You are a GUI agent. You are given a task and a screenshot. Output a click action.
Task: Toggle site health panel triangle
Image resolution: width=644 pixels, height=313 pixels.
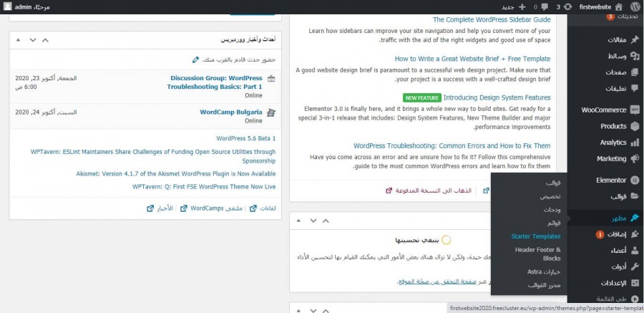(298, 221)
